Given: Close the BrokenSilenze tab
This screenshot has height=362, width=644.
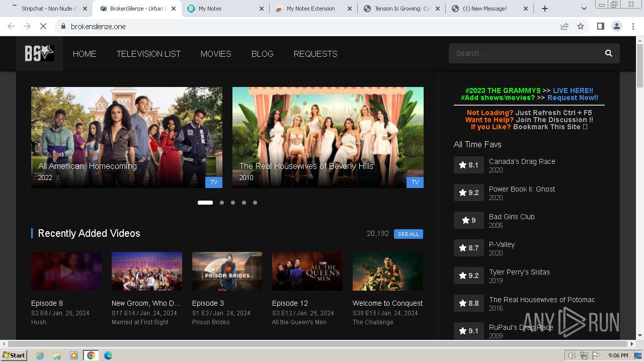Looking at the screenshot, I should 174,9.
